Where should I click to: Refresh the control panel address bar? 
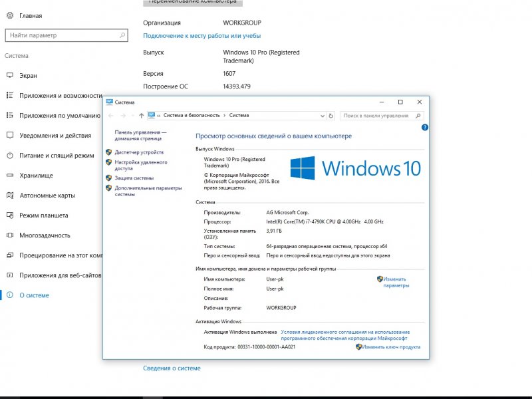pos(331,116)
